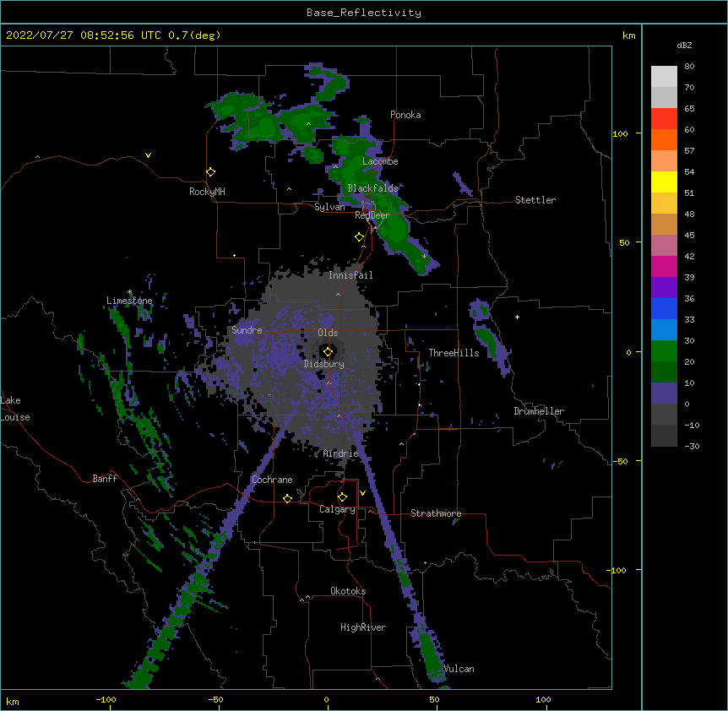The image size is (728, 711).
Task: Click the HighRiver label
Action: coord(363,627)
